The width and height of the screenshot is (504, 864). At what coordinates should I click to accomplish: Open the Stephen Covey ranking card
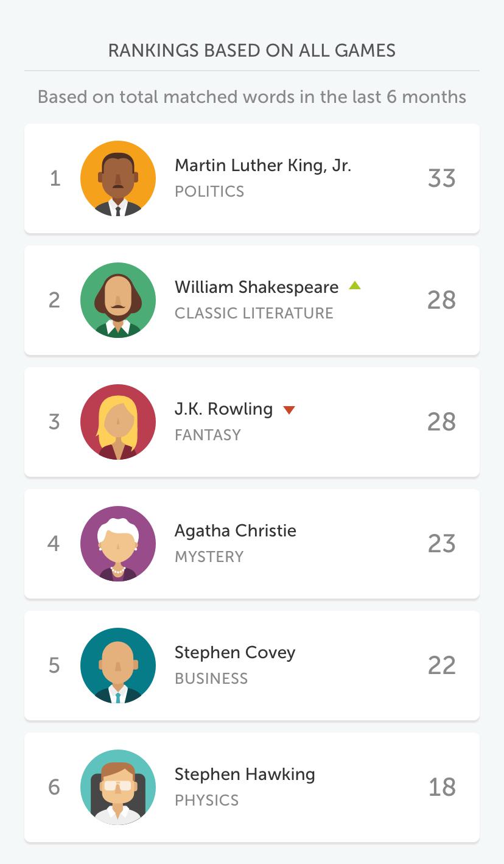252,666
